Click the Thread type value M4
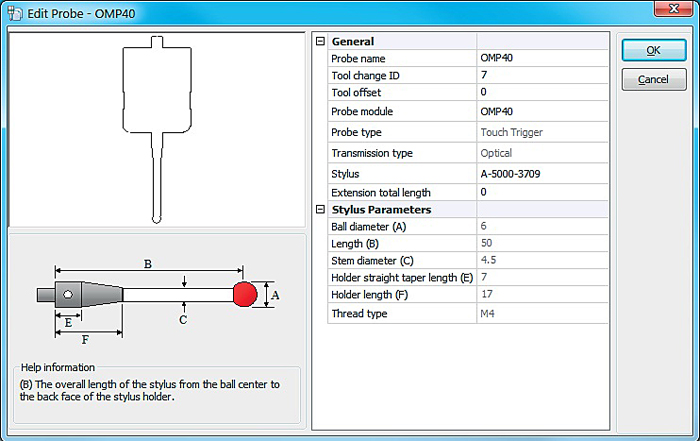Viewport: 700px width, 441px height. (542, 313)
